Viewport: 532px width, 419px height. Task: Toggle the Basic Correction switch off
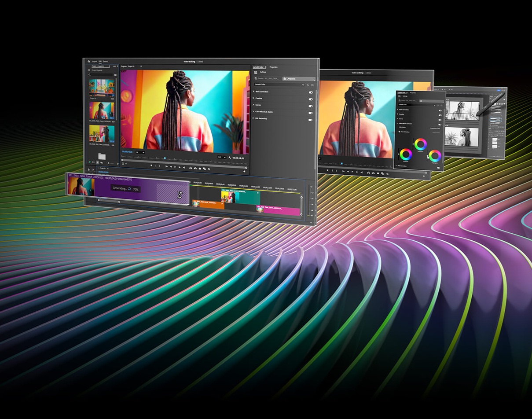click(x=311, y=92)
